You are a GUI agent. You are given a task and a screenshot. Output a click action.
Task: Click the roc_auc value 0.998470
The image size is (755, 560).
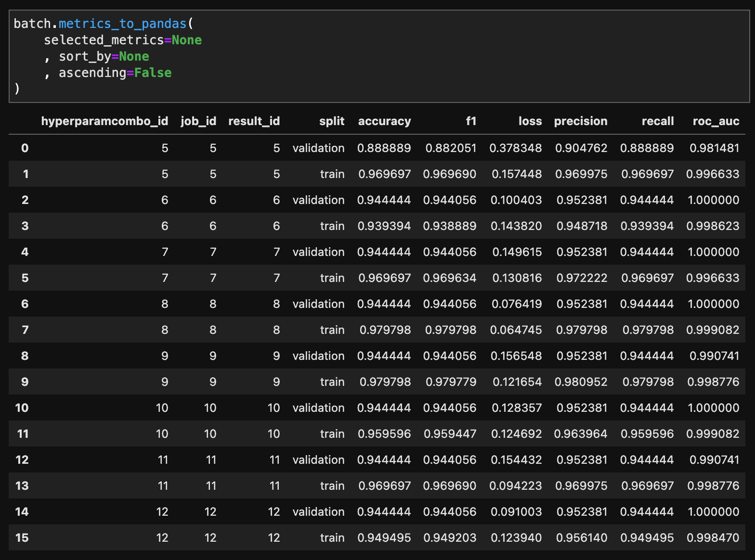pos(713,538)
